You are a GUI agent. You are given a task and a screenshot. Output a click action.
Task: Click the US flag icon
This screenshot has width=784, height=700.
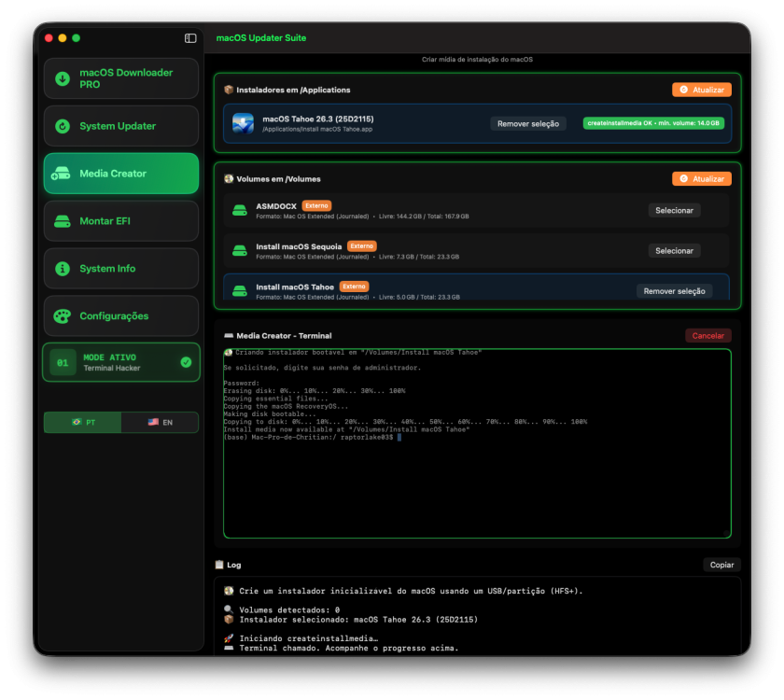coord(153,422)
